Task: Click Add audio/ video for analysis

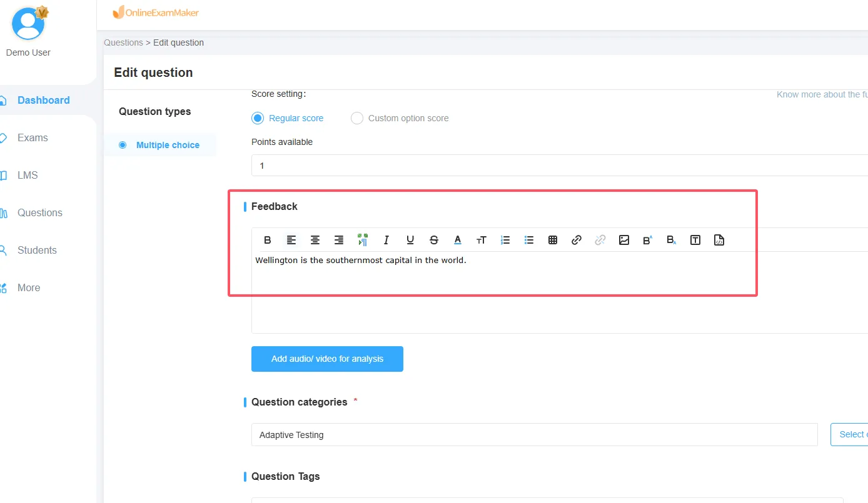Action: [327, 359]
